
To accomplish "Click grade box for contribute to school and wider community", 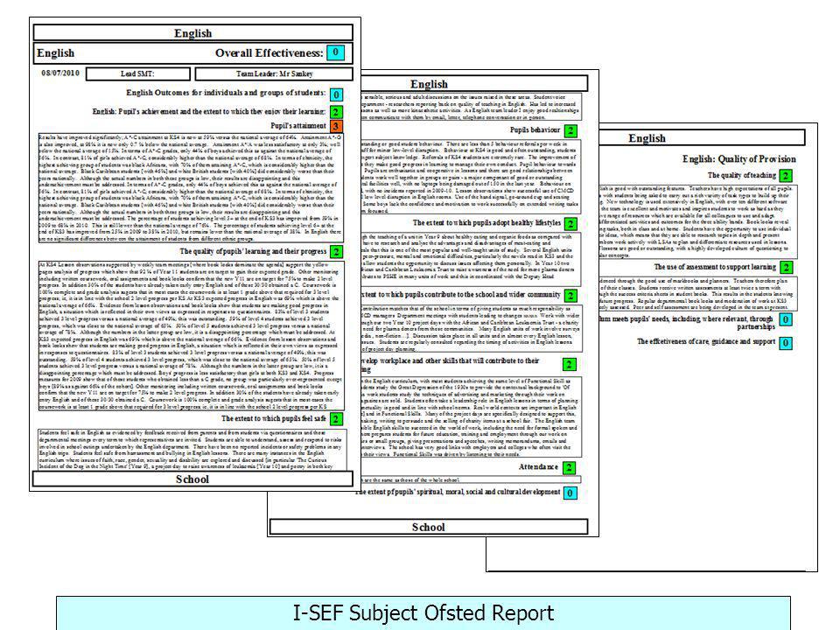I will point(570,296).
